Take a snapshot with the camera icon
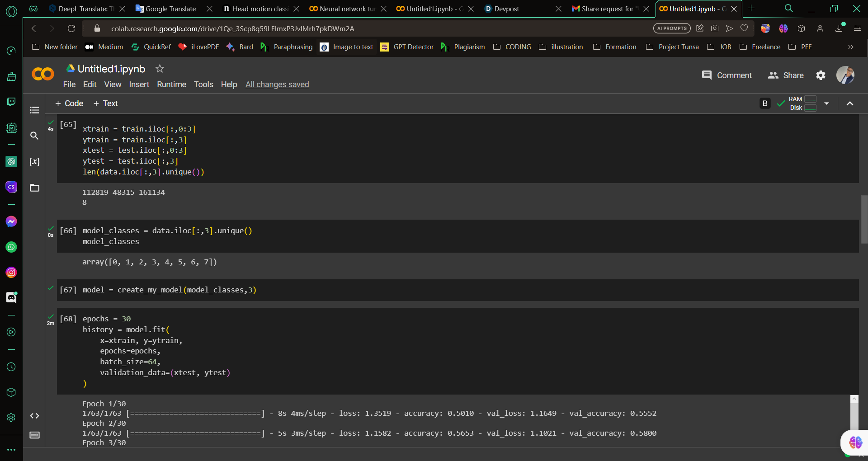This screenshot has width=868, height=461. pyautogui.click(x=715, y=28)
